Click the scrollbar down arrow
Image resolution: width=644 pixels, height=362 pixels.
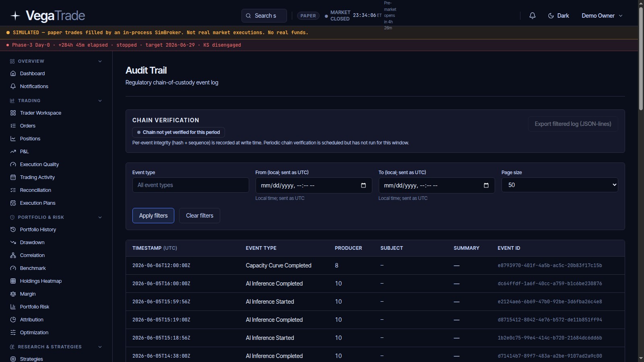pos(641,358)
